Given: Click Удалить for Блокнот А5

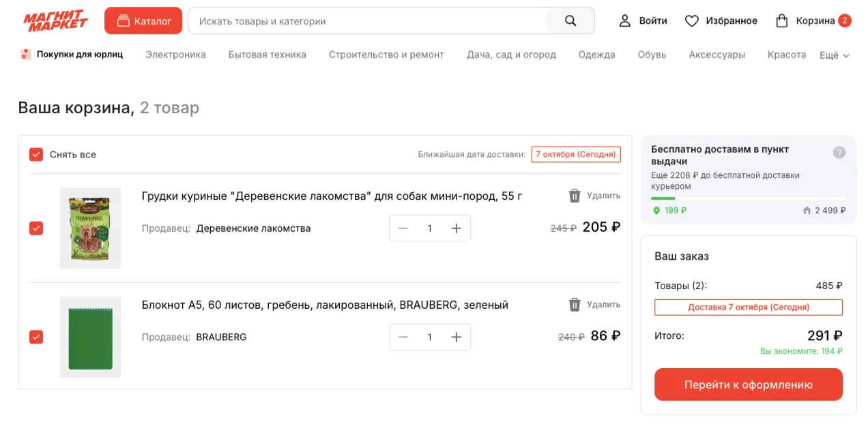Looking at the screenshot, I should point(603,305).
